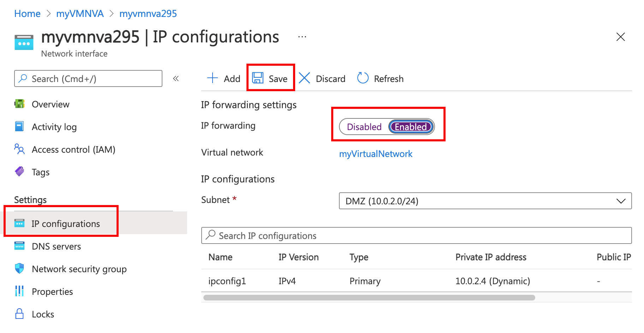The width and height of the screenshot is (644, 333).
Task: Open the myVirtualNetwork link
Action: (x=376, y=154)
